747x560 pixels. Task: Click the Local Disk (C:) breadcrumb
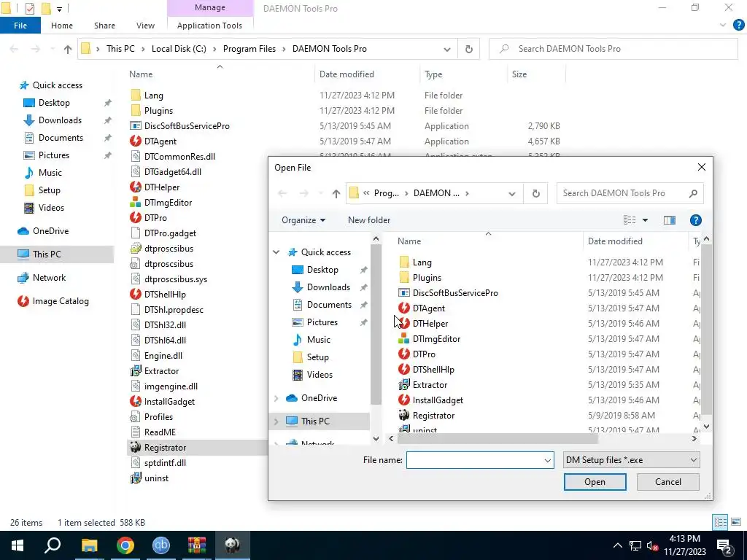click(179, 49)
